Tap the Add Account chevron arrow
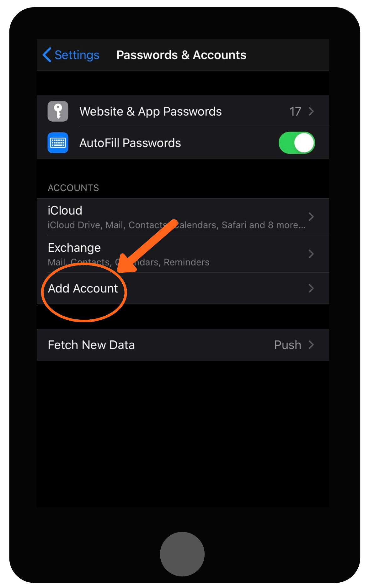 [311, 288]
